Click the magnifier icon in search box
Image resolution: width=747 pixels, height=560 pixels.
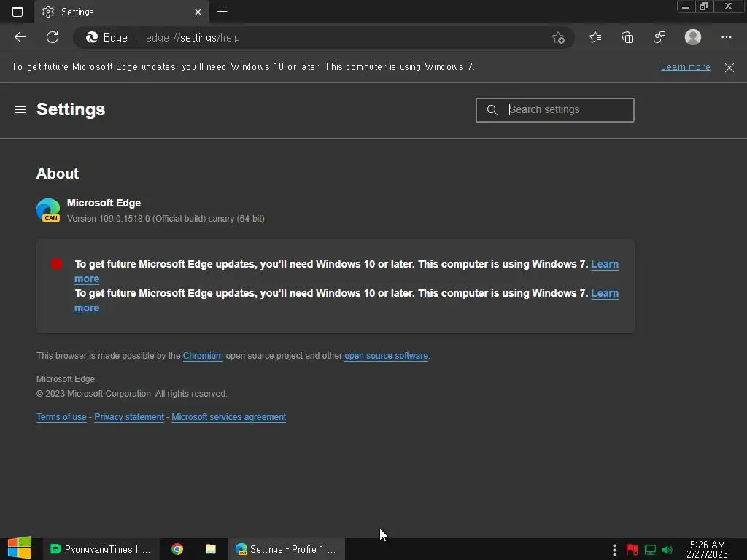pyautogui.click(x=492, y=110)
